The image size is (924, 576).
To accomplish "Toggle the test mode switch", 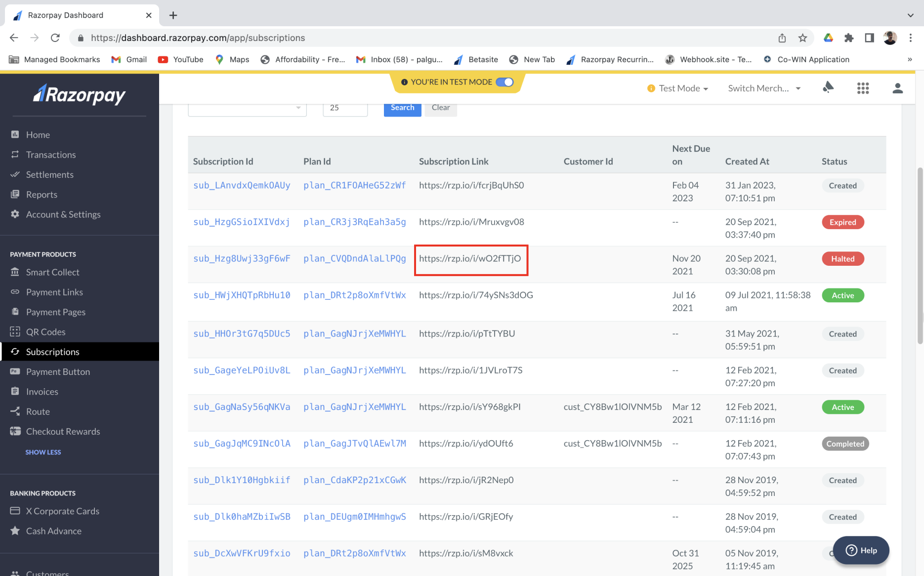I will point(504,82).
